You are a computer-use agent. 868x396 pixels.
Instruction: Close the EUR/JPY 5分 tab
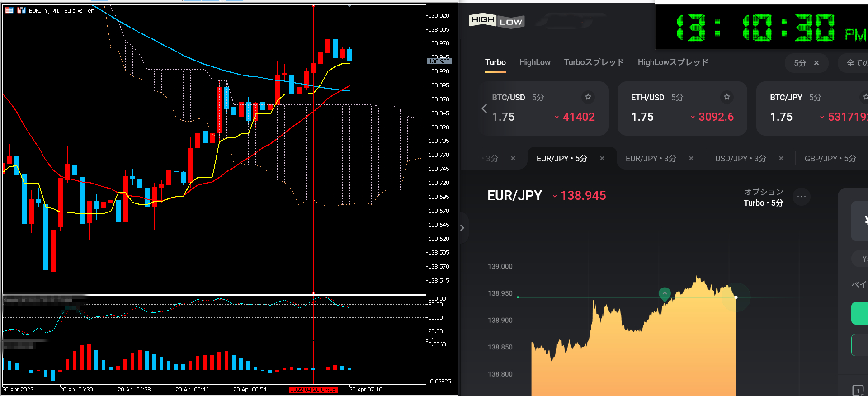[602, 158]
